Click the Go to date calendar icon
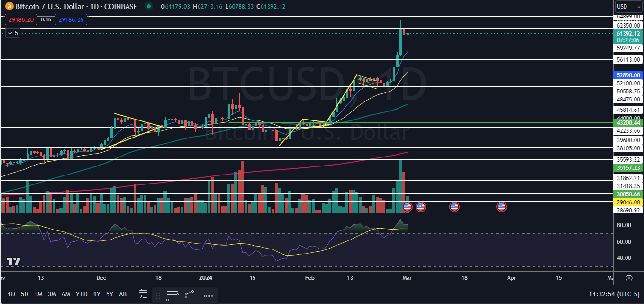The width and height of the screenshot is (644, 304). (x=143, y=295)
